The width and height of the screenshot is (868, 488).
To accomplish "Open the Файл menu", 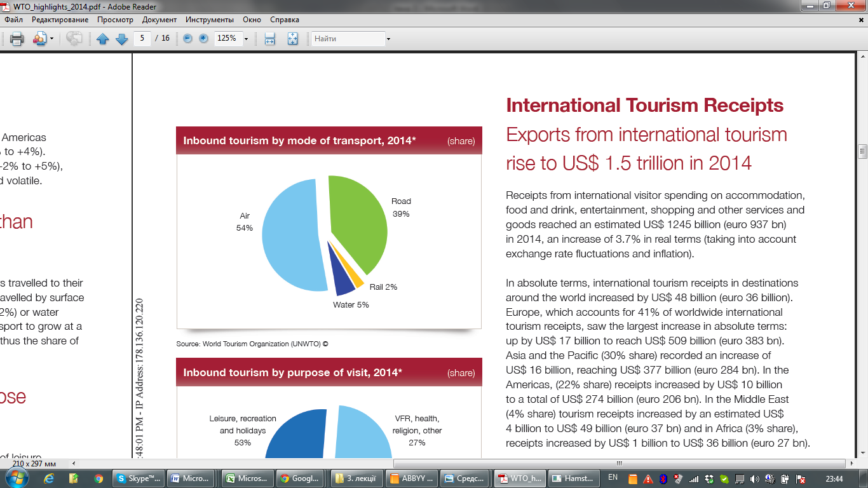I will 13,20.
